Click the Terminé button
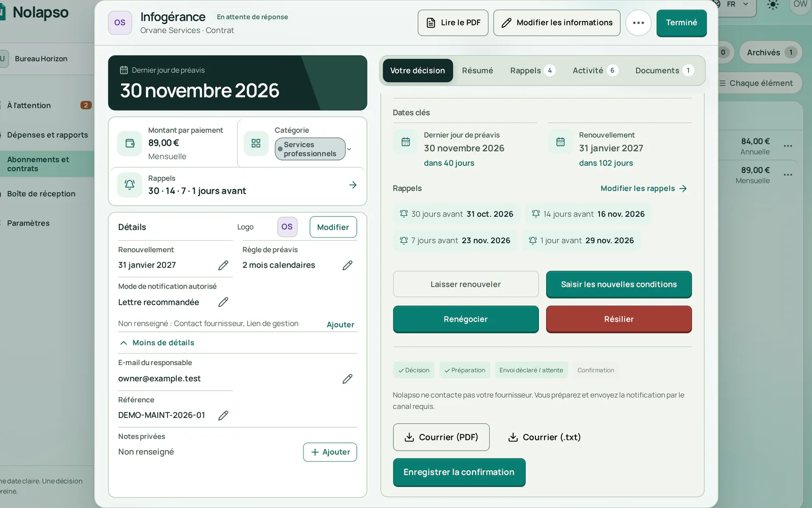 (682, 23)
